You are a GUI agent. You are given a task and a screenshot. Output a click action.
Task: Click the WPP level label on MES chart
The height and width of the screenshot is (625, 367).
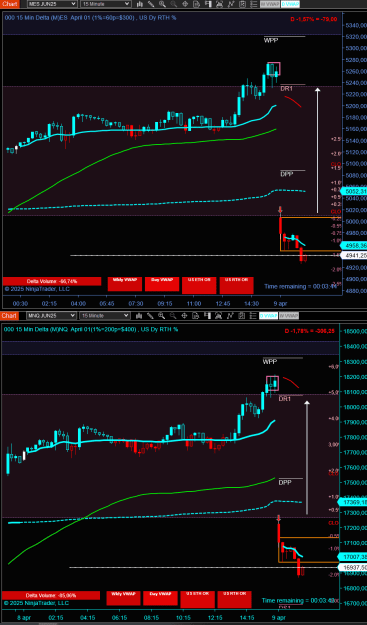(x=271, y=40)
